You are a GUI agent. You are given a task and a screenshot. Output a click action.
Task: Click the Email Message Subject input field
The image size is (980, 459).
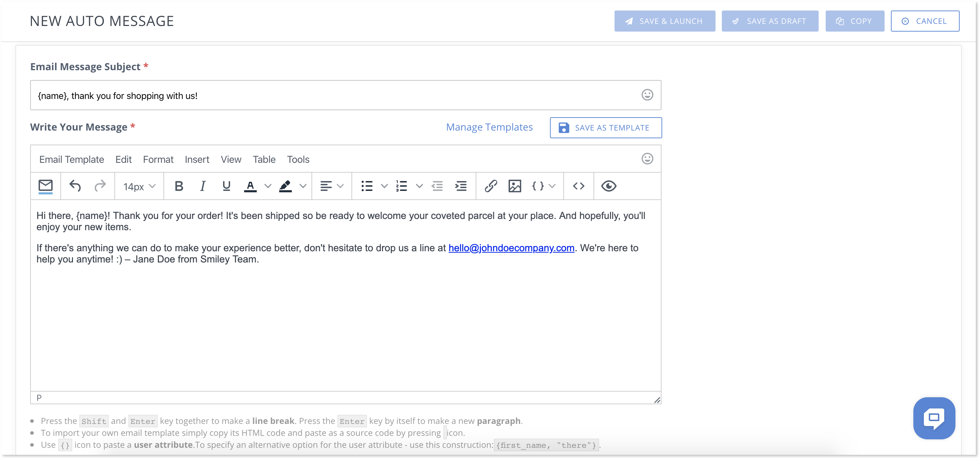(346, 96)
